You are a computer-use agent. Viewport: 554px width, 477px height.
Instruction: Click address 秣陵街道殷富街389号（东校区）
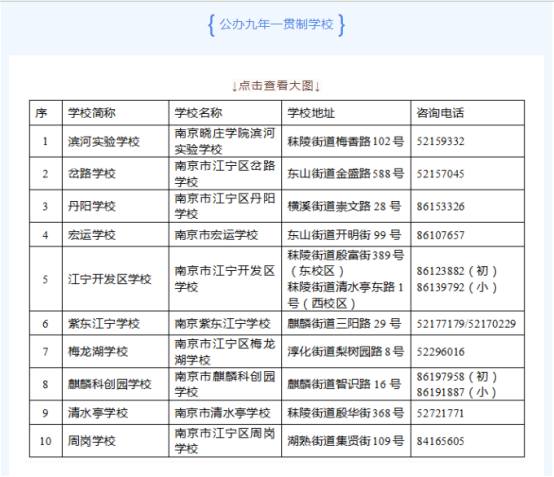click(346, 263)
